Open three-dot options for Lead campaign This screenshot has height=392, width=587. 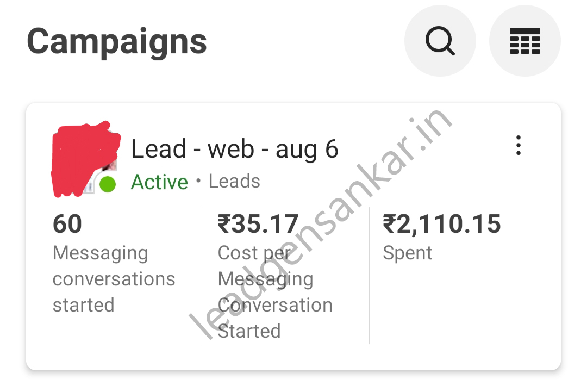[519, 146]
